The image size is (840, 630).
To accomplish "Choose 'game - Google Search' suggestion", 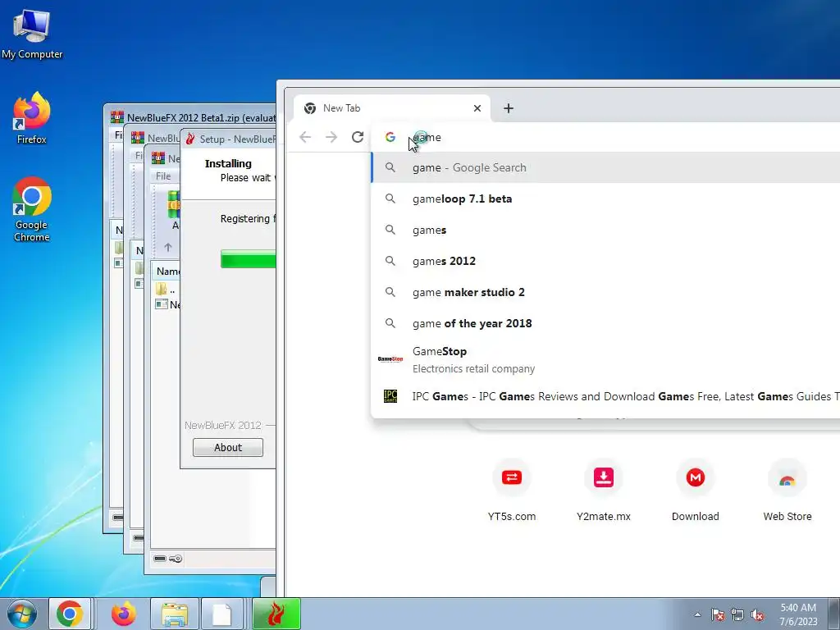I will pos(605,167).
